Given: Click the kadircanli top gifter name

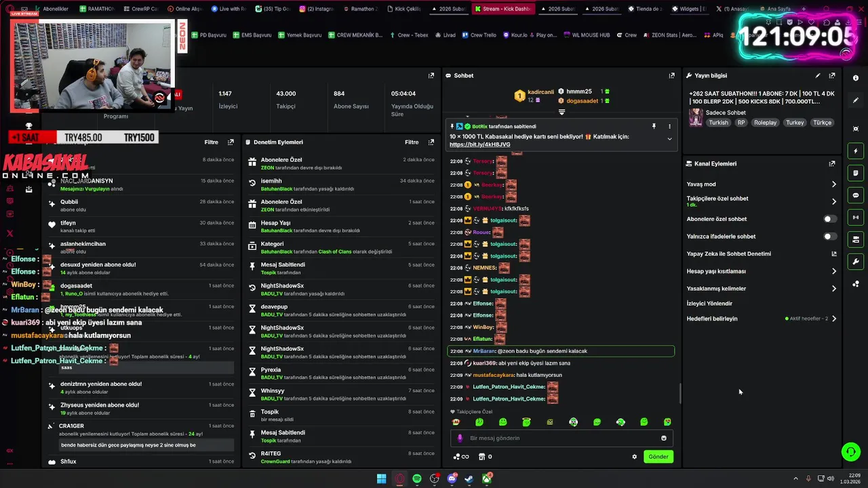Looking at the screenshot, I should coord(540,92).
